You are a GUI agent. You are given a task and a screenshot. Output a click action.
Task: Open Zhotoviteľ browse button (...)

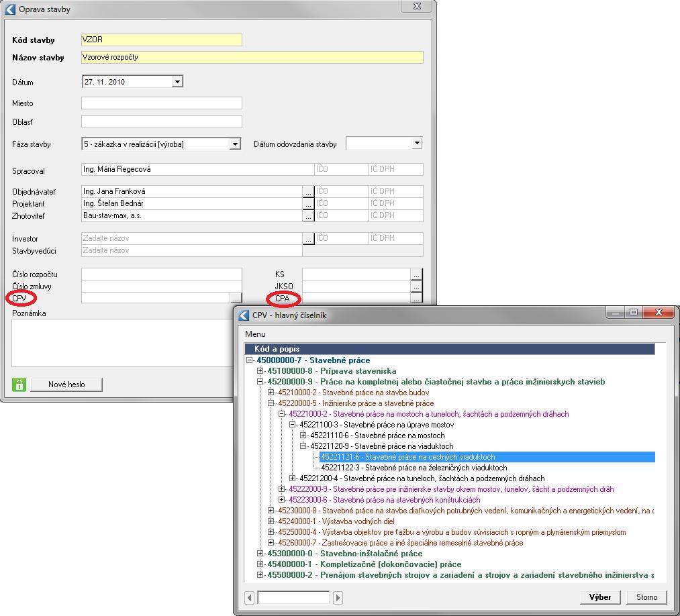click(x=308, y=215)
